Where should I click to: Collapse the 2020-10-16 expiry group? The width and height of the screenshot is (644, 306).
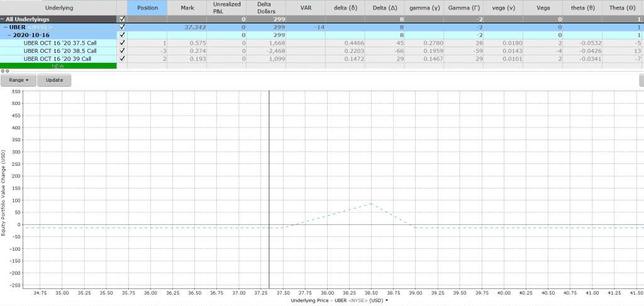[9, 35]
